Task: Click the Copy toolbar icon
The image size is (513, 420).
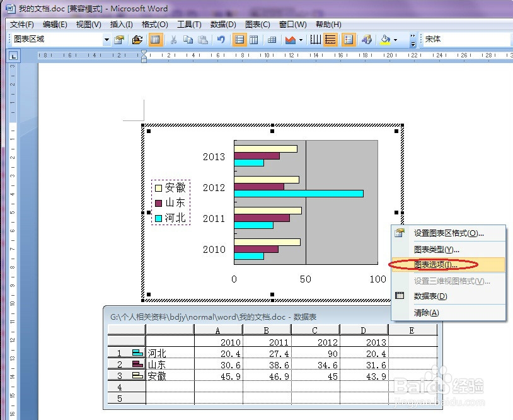Action: click(x=188, y=40)
